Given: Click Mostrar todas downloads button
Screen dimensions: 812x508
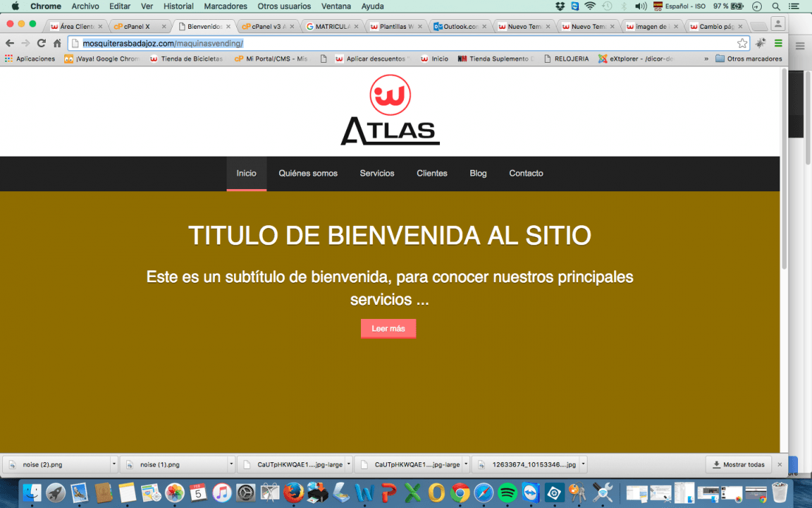Looking at the screenshot, I should [739, 464].
